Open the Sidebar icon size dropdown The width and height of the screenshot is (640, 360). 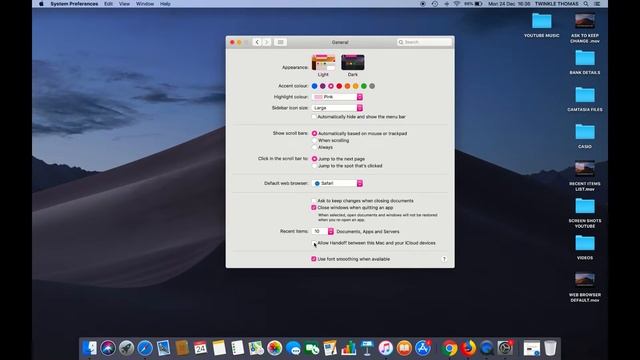tap(337, 108)
